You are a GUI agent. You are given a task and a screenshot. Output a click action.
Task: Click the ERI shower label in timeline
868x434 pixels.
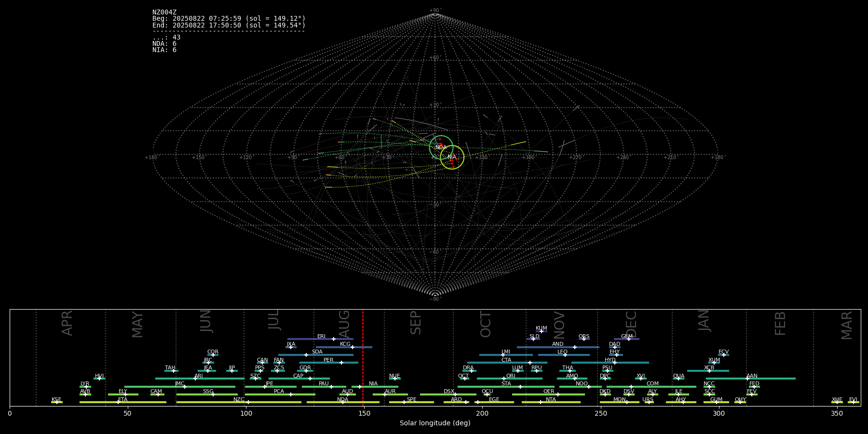coord(321,337)
